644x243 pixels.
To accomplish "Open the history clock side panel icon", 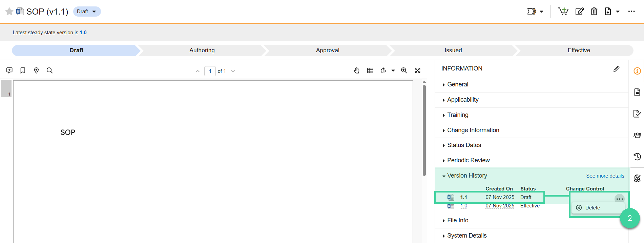I will 637,157.
